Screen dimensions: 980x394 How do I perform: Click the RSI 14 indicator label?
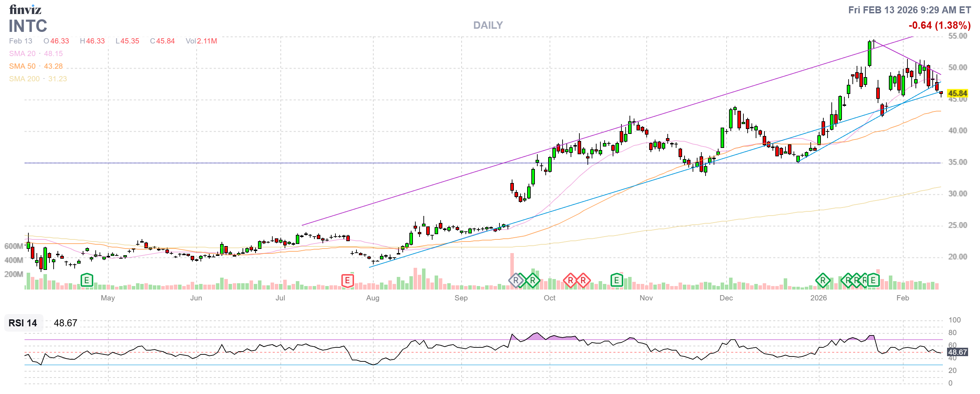point(23,323)
